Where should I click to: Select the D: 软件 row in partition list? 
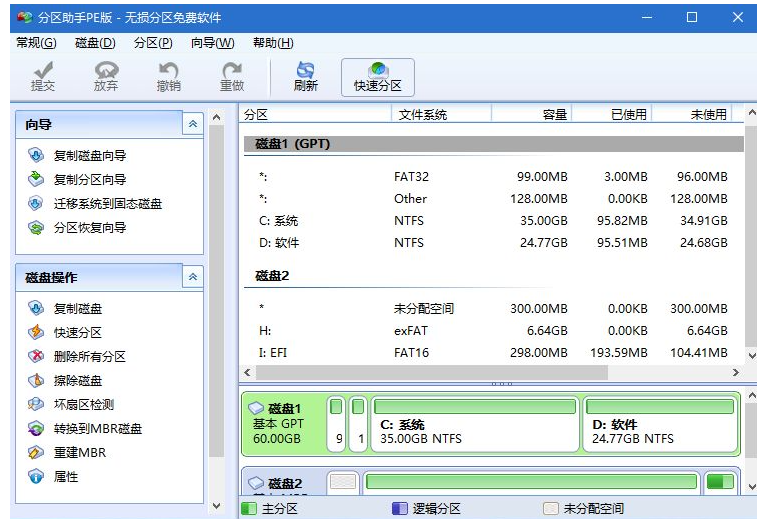(490, 243)
